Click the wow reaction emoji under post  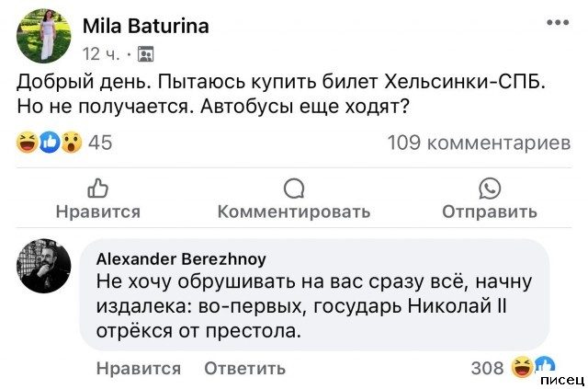[x=70, y=143]
